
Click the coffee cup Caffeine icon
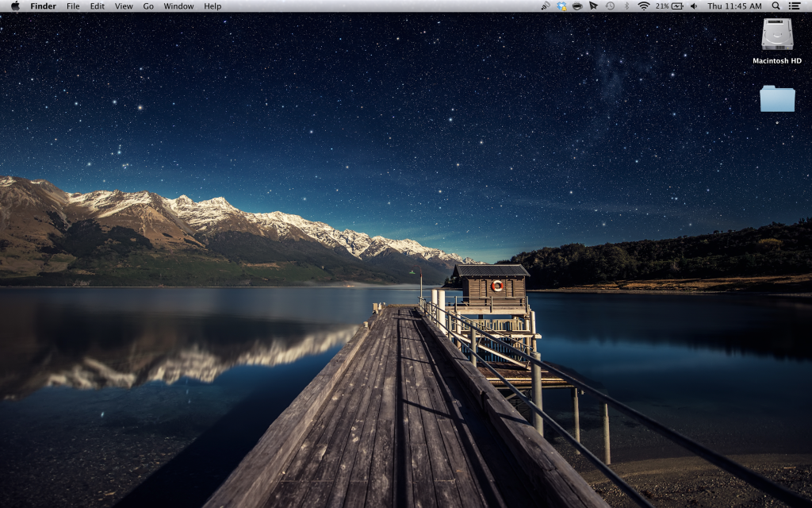pyautogui.click(x=577, y=6)
